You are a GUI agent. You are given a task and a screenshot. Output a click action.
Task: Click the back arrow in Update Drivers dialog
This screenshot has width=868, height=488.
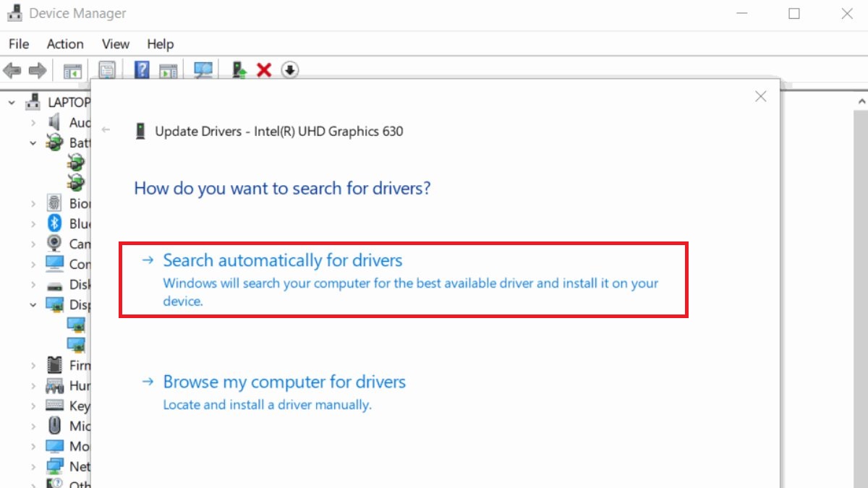pos(106,130)
